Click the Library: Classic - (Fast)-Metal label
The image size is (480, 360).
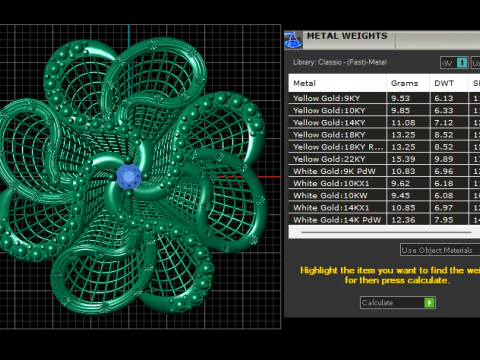340,62
